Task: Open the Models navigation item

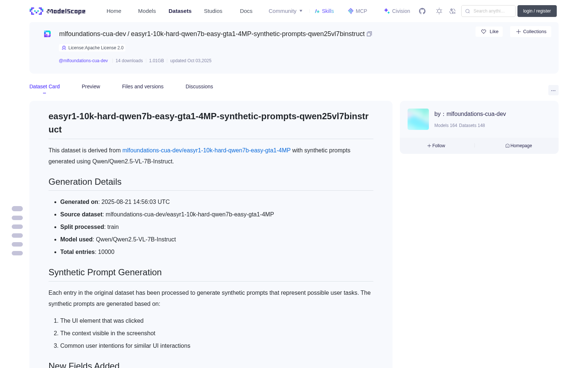Action: point(147,11)
